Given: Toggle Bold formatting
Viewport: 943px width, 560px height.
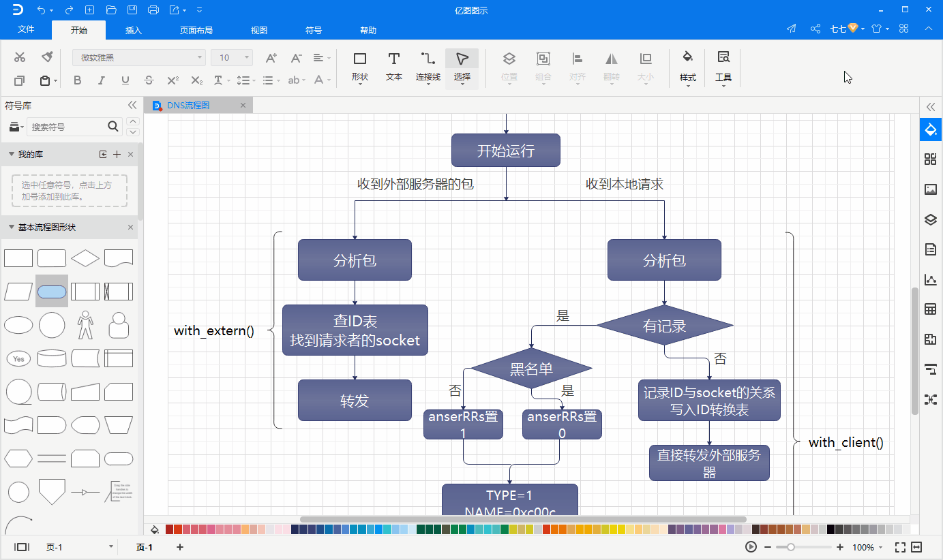Looking at the screenshot, I should (77, 80).
